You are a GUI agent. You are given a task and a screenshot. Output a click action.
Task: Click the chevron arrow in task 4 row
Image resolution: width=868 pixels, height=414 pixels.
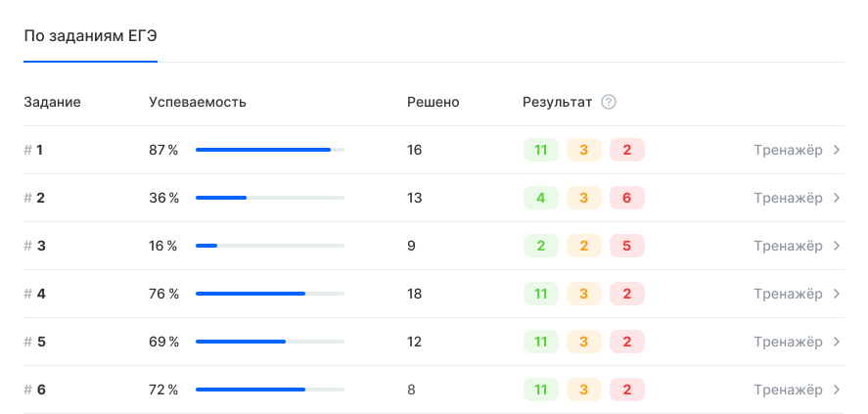[837, 294]
